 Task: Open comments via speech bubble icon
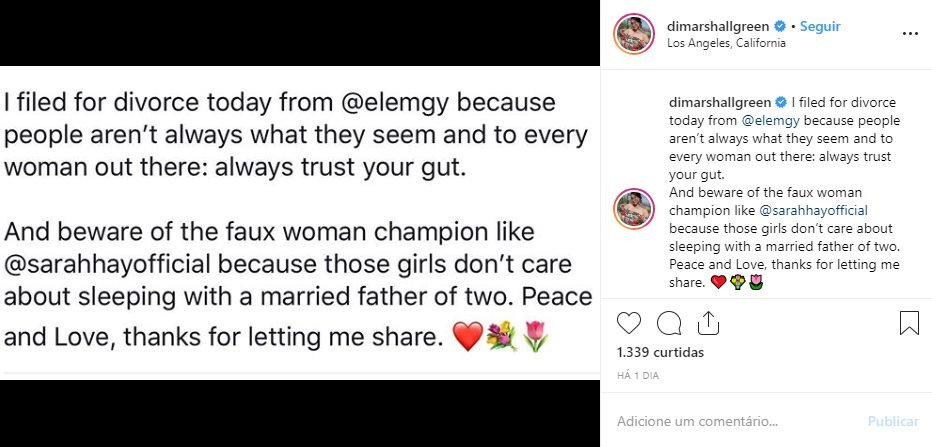click(670, 323)
